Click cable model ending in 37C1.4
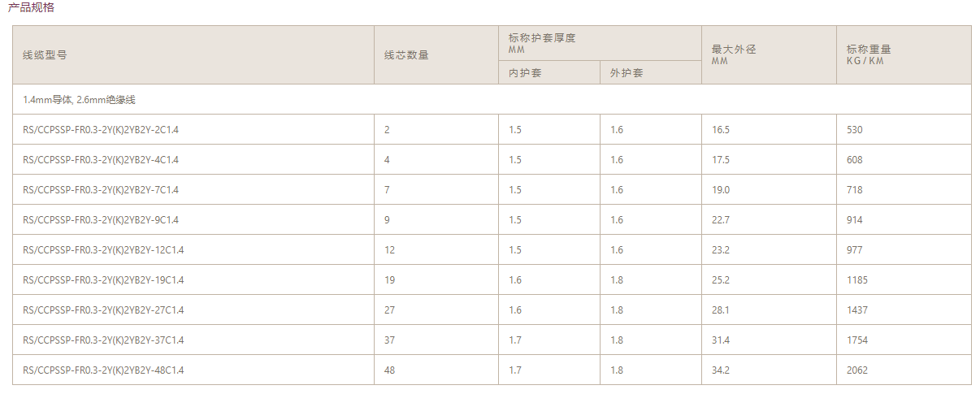Screen dimensions: 980x394 tap(103, 340)
